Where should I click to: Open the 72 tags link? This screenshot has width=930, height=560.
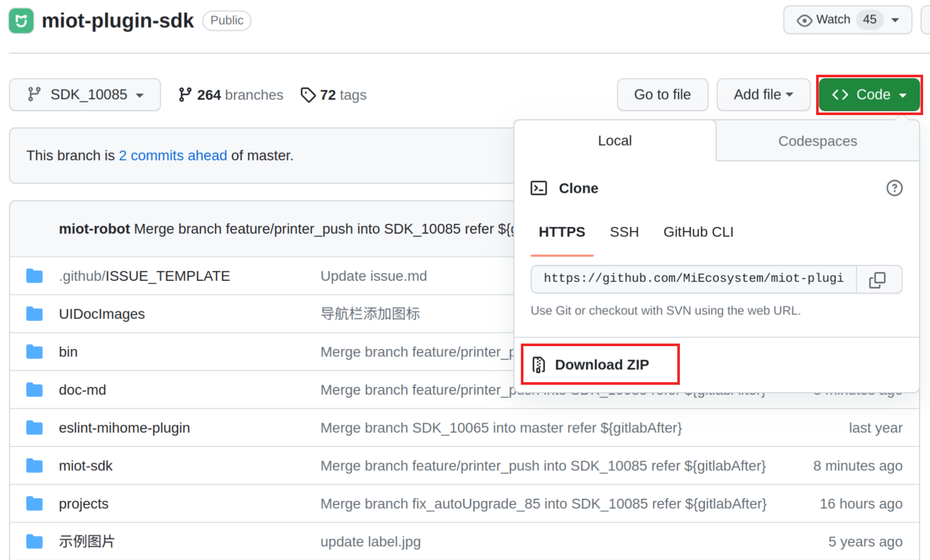point(333,95)
